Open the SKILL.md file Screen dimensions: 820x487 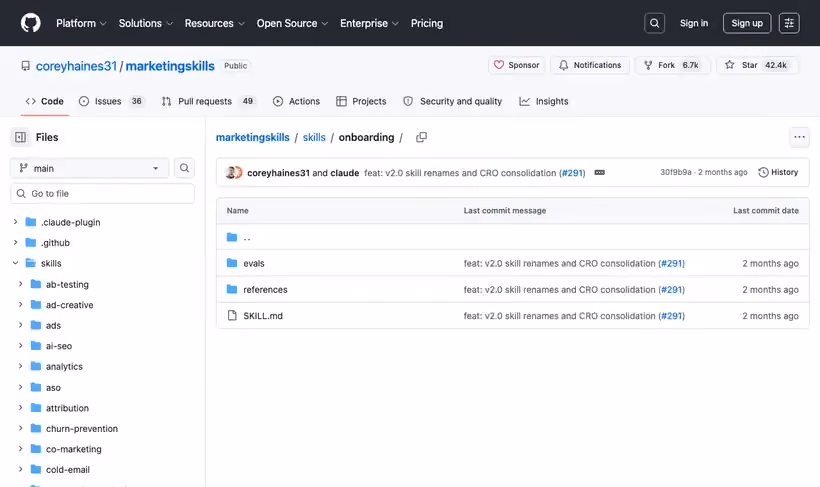click(263, 315)
